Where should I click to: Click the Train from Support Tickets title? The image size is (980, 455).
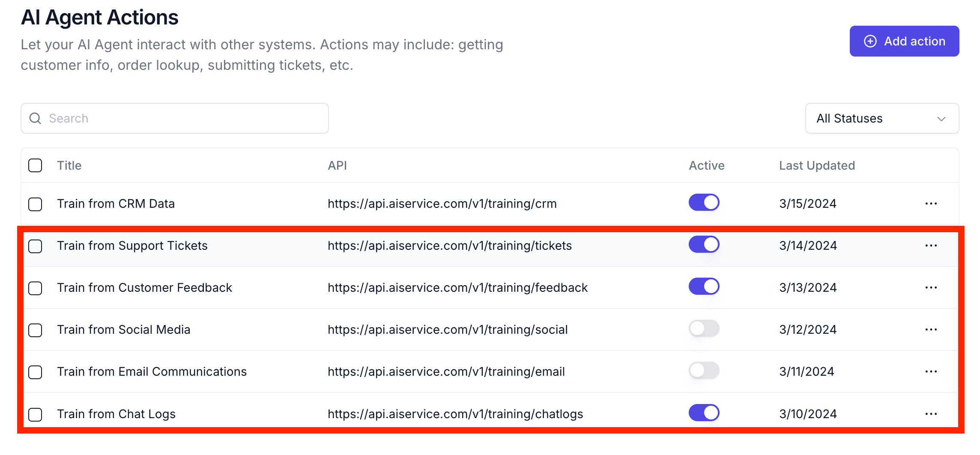pos(132,245)
